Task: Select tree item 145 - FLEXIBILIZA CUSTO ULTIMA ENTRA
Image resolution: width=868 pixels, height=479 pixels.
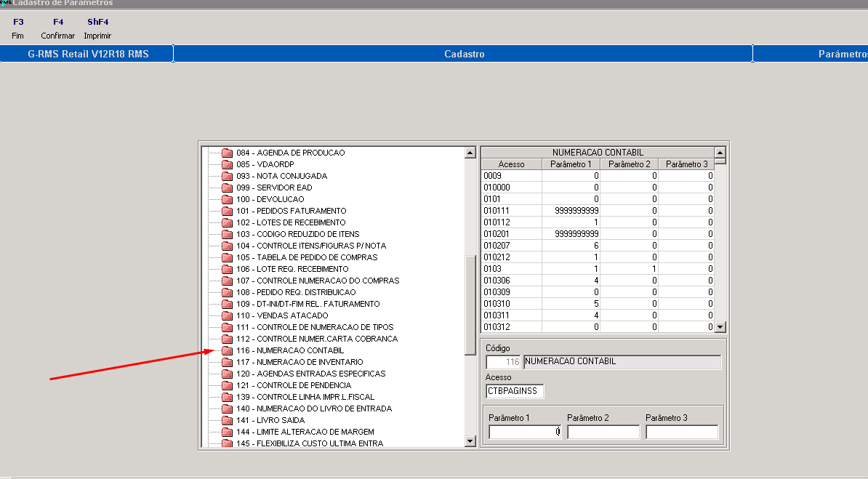Action: tap(310, 443)
